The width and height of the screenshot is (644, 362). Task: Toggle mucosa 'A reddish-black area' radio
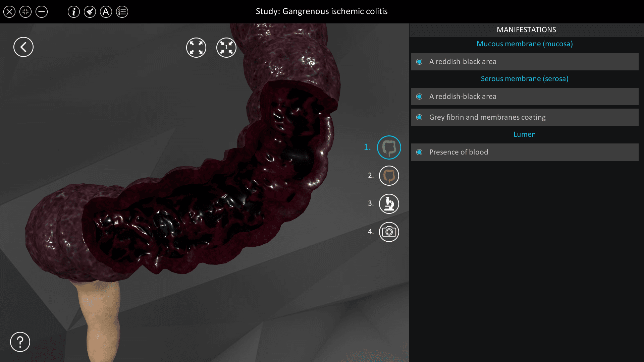click(419, 62)
